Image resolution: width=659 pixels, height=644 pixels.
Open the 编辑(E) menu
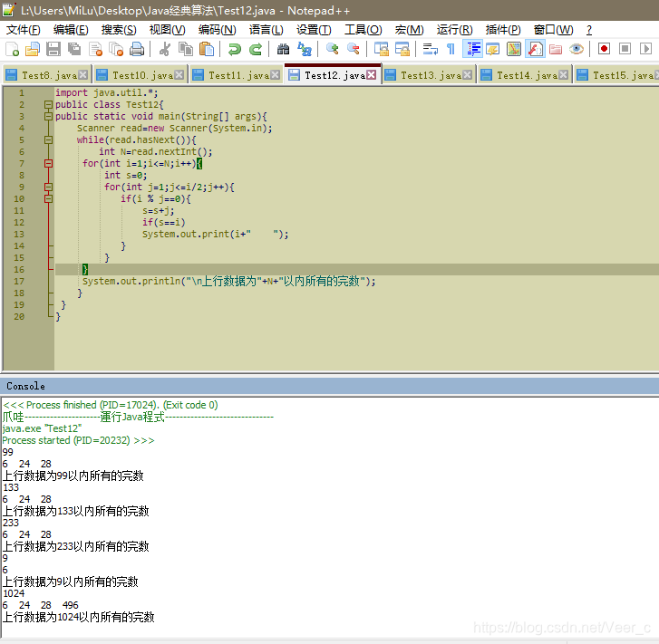[71, 30]
